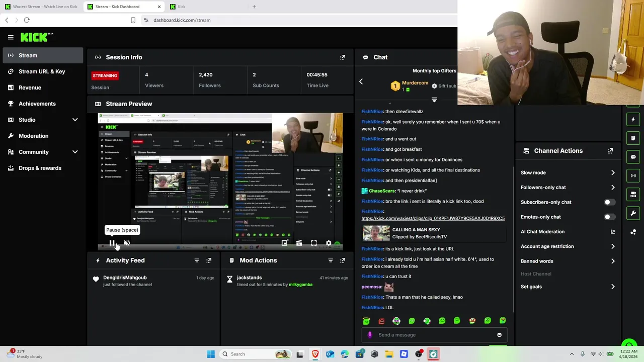Open the channel actions camera sidebar icon

[x=633, y=194]
